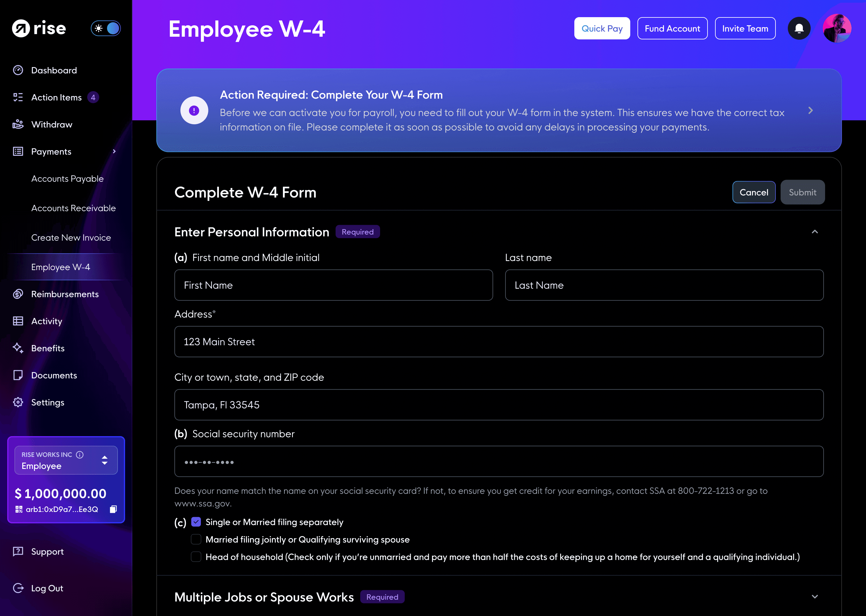Screen dimensions: 866x616
Task: Collapse the Enter Personal Information section
Action: pyautogui.click(x=815, y=232)
